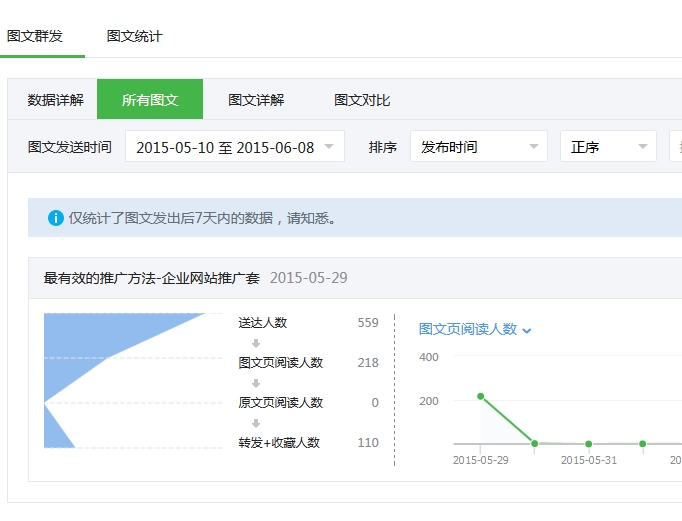Click the 送达人数 funnel label
The height and width of the screenshot is (521, 682).
pyautogui.click(x=263, y=323)
